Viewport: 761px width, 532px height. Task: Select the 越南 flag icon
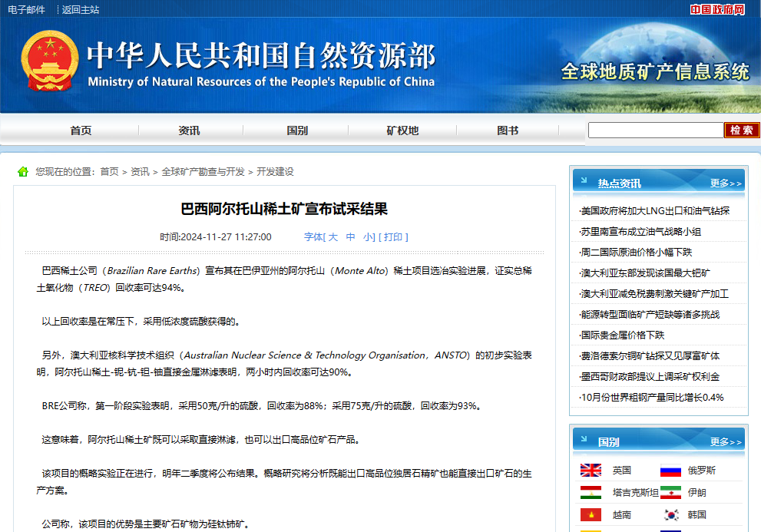(591, 515)
